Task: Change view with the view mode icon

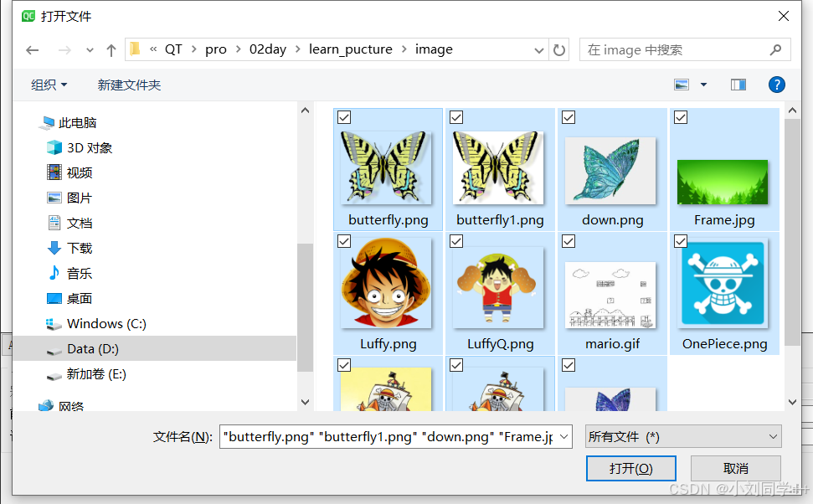Action: pos(682,85)
